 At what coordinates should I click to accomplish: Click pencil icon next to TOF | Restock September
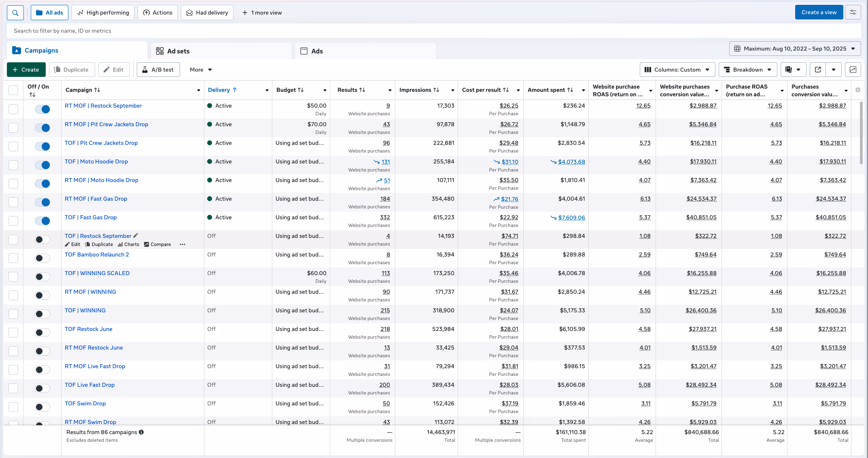tap(136, 235)
